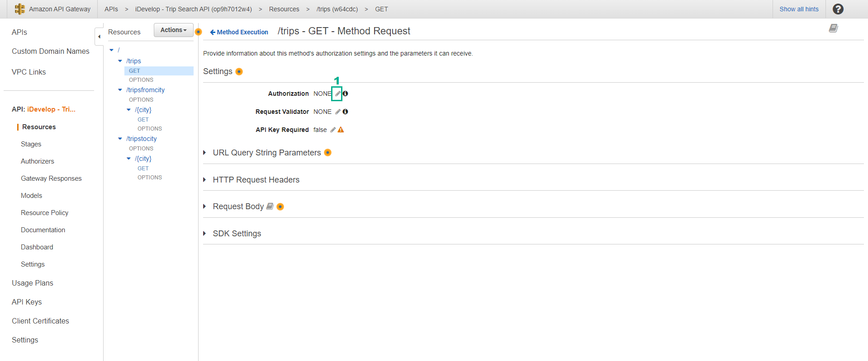Collapse the /trips resource arrow
Image resolution: width=868 pixels, height=361 pixels.
tap(120, 61)
